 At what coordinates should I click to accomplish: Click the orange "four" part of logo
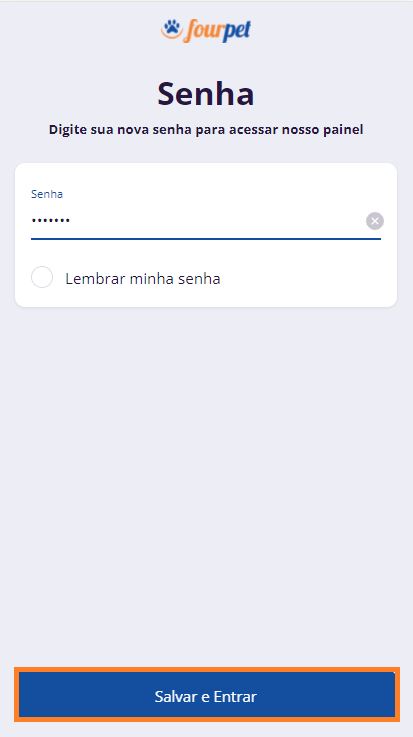[x=196, y=31]
